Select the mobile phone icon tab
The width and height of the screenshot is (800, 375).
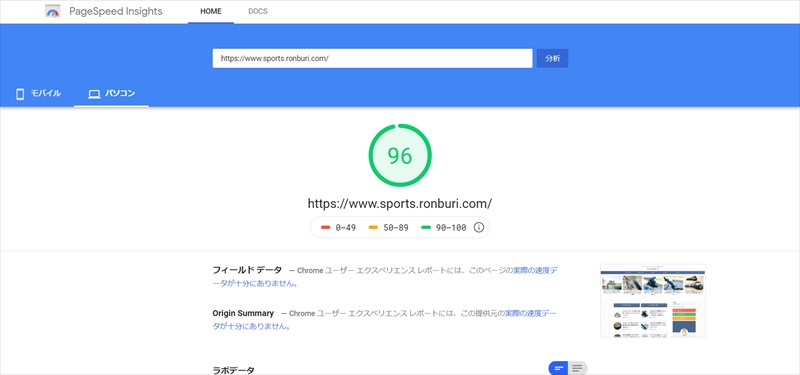20,94
